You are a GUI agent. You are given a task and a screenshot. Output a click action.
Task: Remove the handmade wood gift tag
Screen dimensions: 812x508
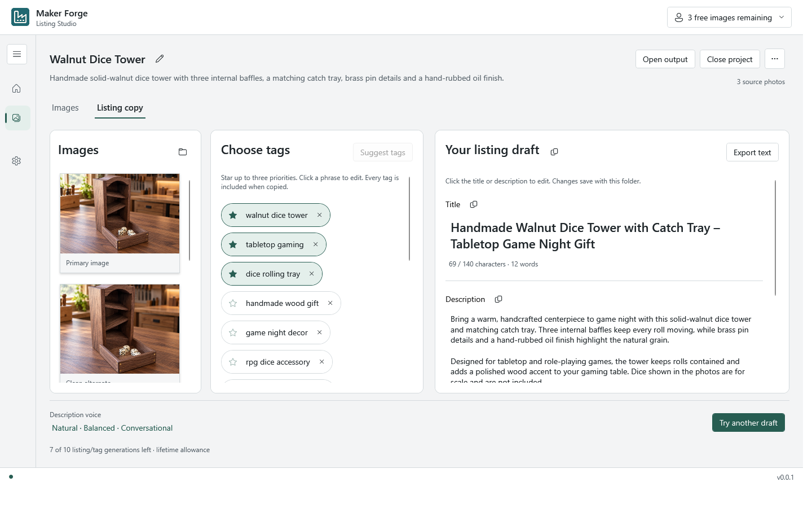click(330, 303)
